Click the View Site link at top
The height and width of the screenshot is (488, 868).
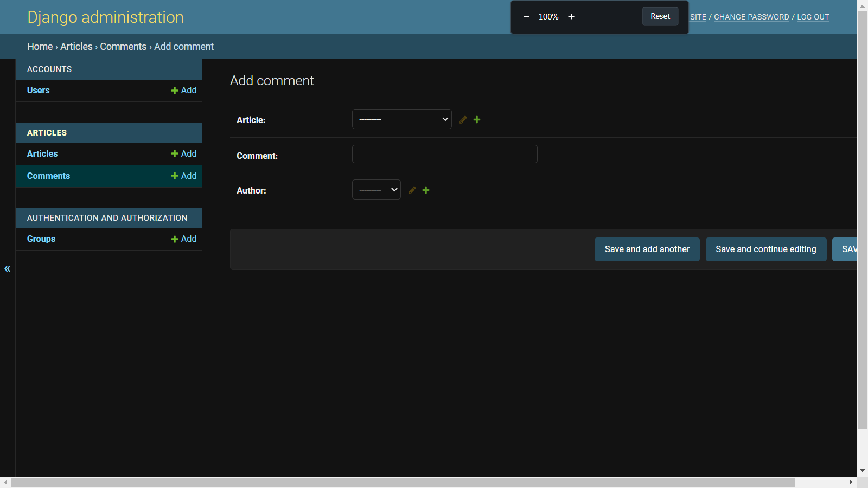coord(698,17)
